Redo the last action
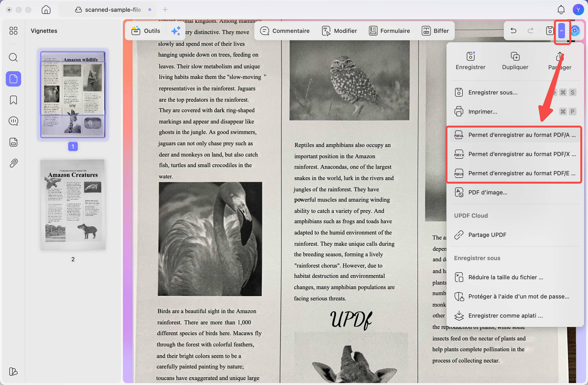Image resolution: width=588 pixels, height=385 pixels. tap(530, 31)
